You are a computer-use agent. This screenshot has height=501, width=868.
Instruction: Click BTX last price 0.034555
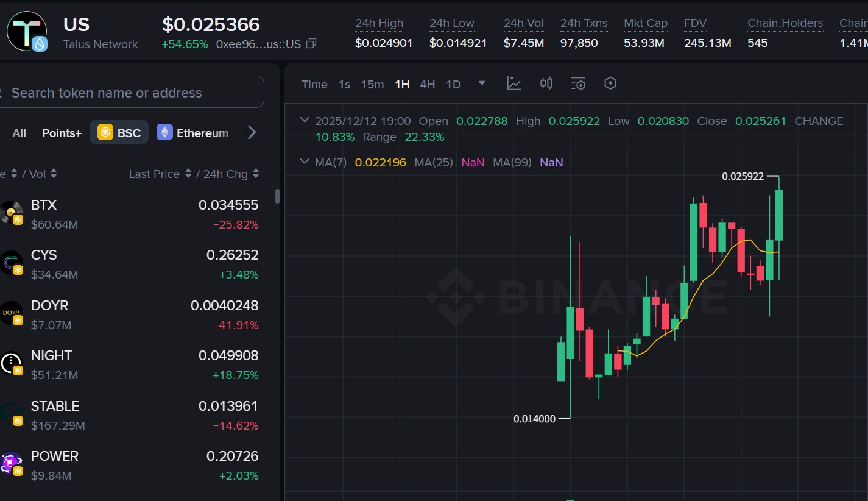[228, 205]
